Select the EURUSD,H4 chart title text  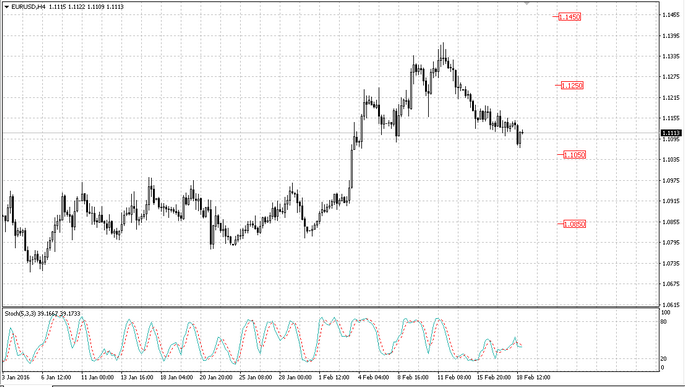[x=28, y=7]
